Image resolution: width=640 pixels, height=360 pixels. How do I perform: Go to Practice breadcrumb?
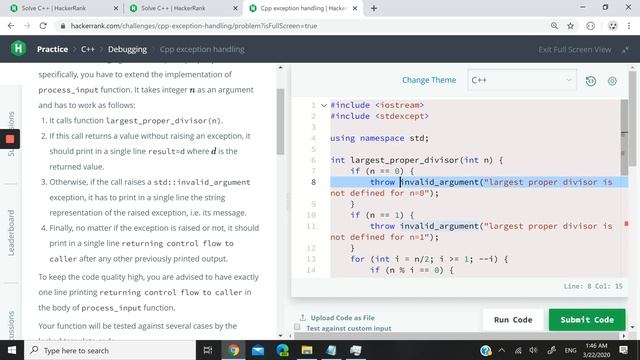(52, 49)
